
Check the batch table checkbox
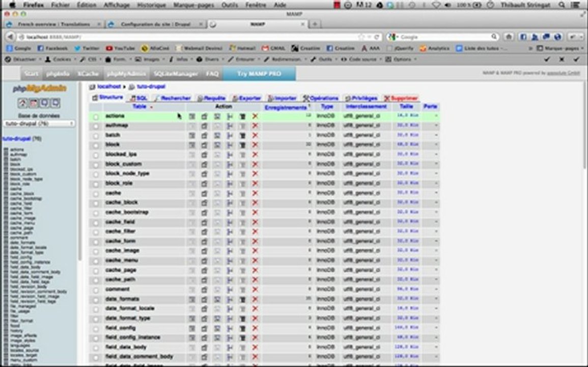click(96, 136)
